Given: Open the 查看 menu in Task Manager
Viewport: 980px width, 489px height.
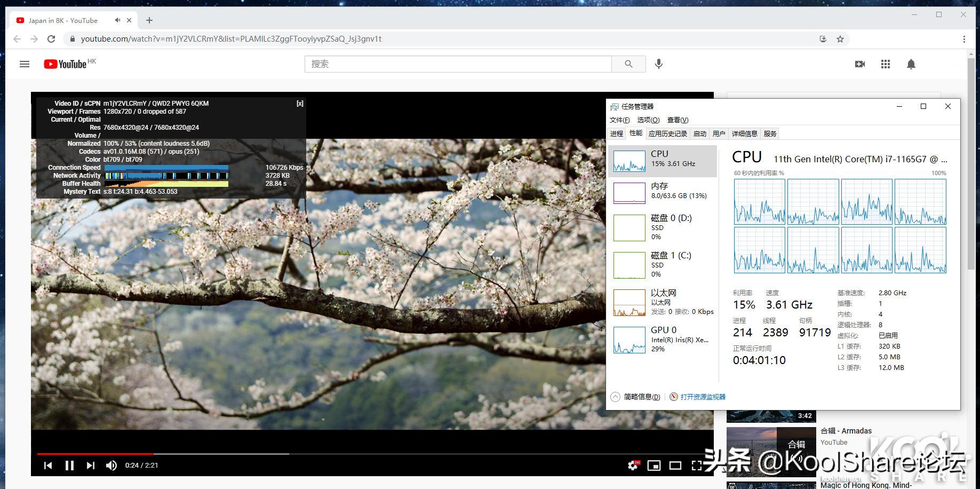Looking at the screenshot, I should click(x=678, y=120).
